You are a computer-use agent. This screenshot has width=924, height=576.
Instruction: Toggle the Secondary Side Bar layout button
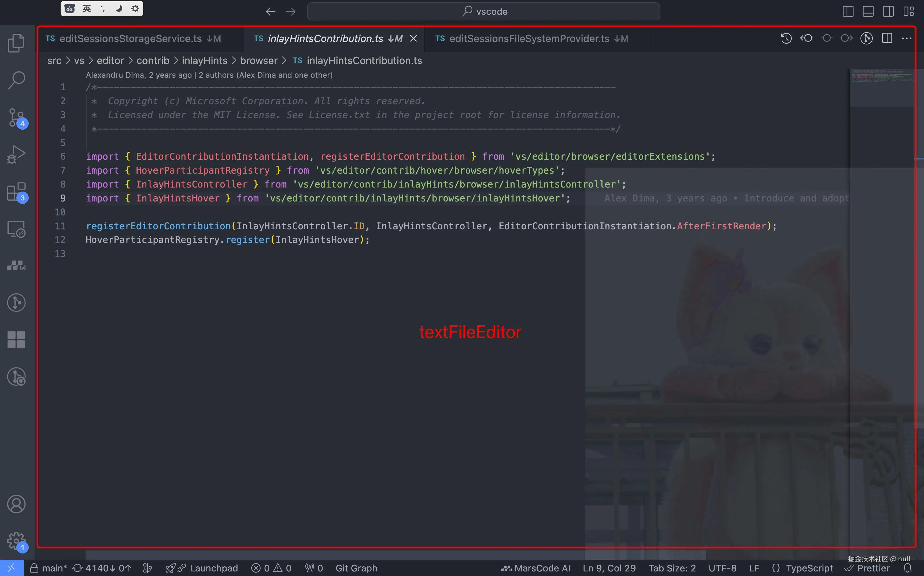pyautogui.click(x=888, y=12)
